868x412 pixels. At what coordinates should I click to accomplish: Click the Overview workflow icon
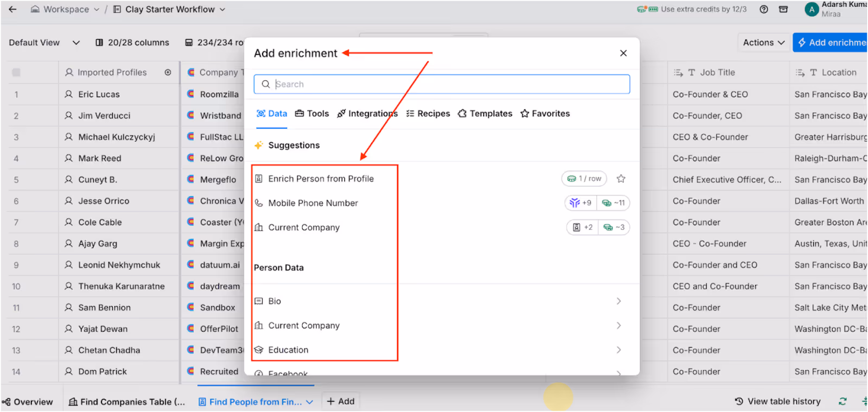pos(6,402)
